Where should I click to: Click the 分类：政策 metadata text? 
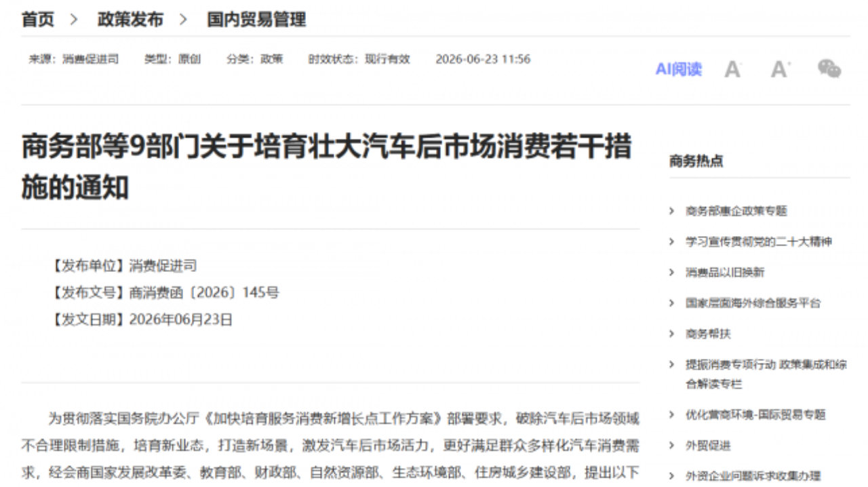click(255, 59)
